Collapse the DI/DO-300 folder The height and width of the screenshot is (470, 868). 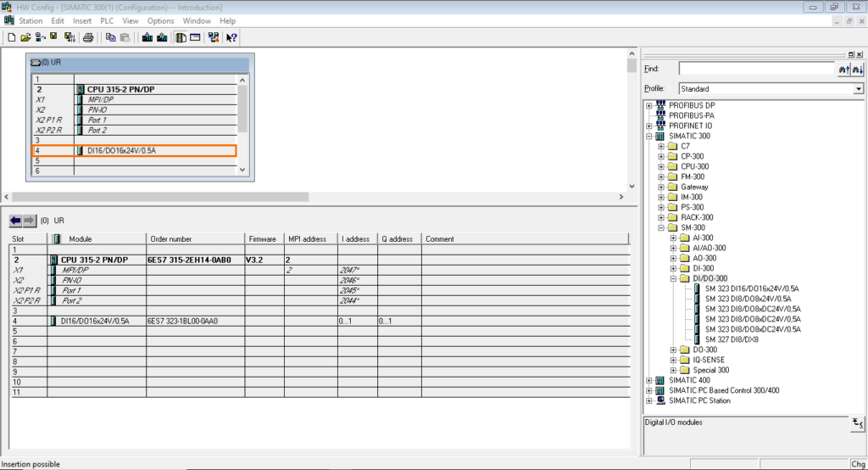point(673,279)
